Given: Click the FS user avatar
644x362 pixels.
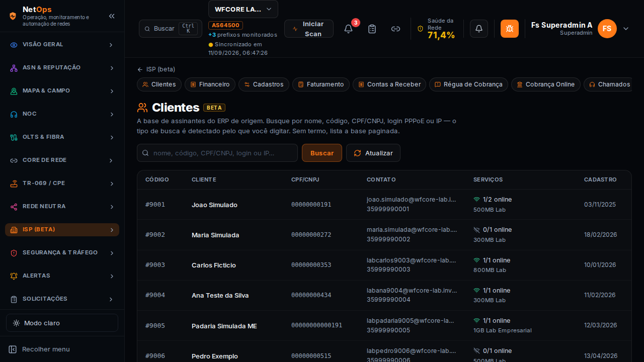Looking at the screenshot, I should point(607,29).
